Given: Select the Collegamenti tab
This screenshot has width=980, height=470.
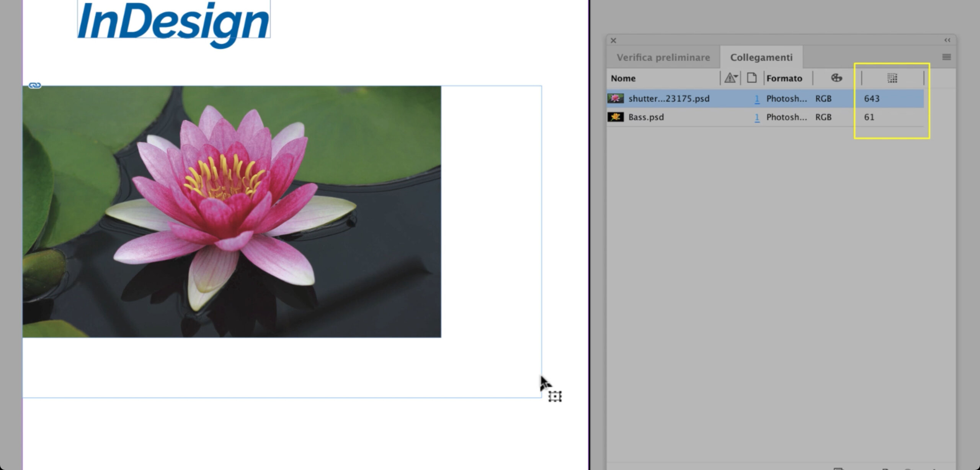Looking at the screenshot, I should click(x=761, y=57).
